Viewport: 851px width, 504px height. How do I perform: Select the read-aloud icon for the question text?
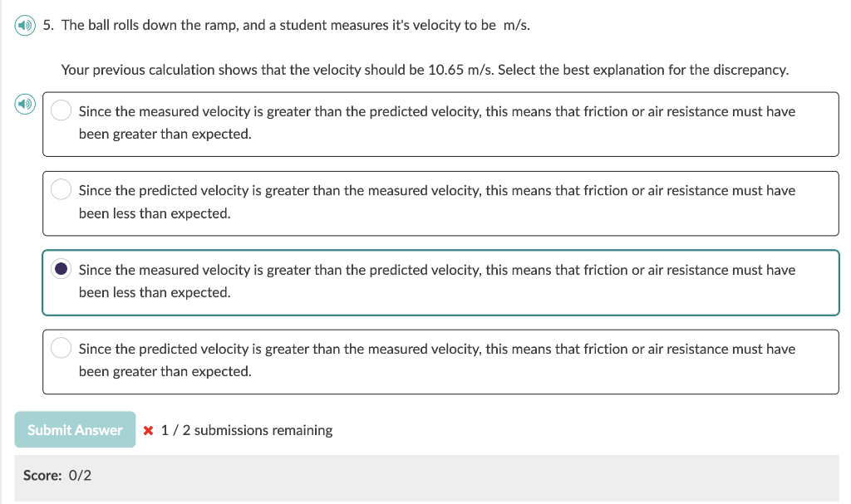pos(23,24)
